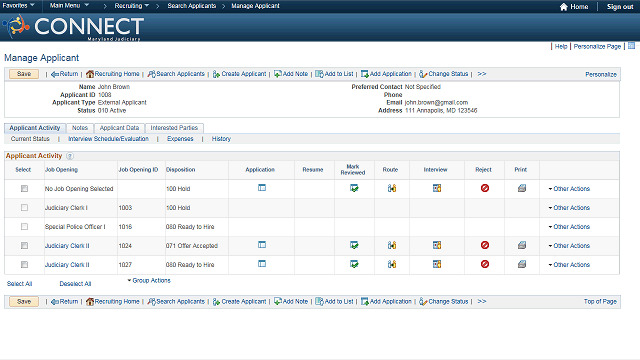
Task: Expand the Recruiting breadcrumb dropdown
Action: pos(131,6)
